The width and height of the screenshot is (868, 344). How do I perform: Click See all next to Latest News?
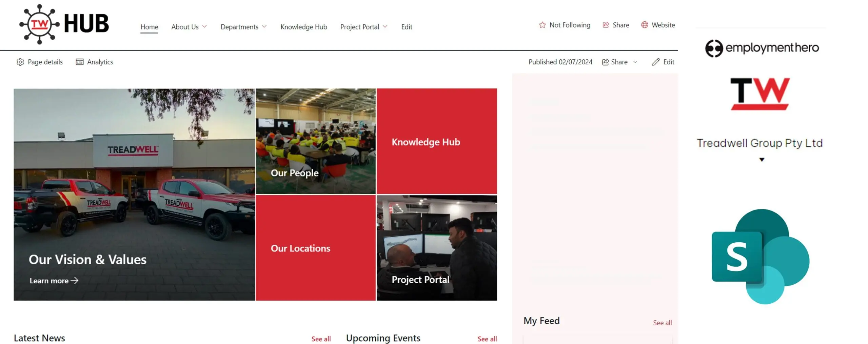coord(321,339)
